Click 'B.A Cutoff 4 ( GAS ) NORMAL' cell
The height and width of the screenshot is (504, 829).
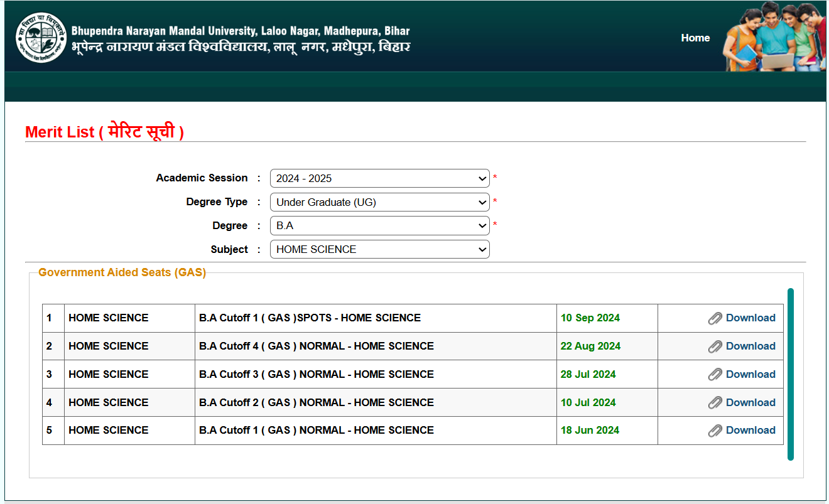coord(376,346)
